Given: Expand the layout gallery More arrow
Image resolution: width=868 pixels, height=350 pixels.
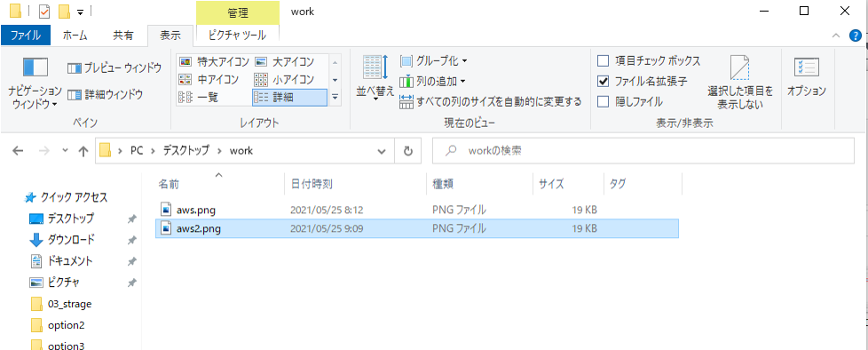Looking at the screenshot, I should 335,98.
